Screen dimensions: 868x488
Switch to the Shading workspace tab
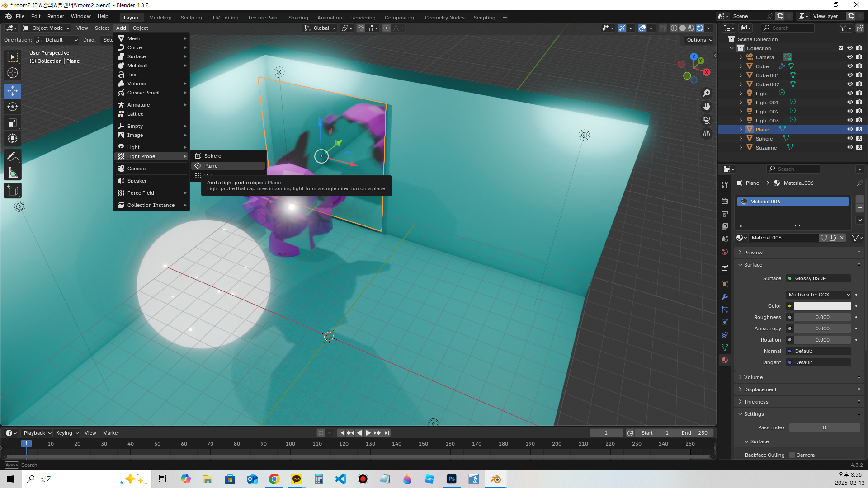[298, 18]
